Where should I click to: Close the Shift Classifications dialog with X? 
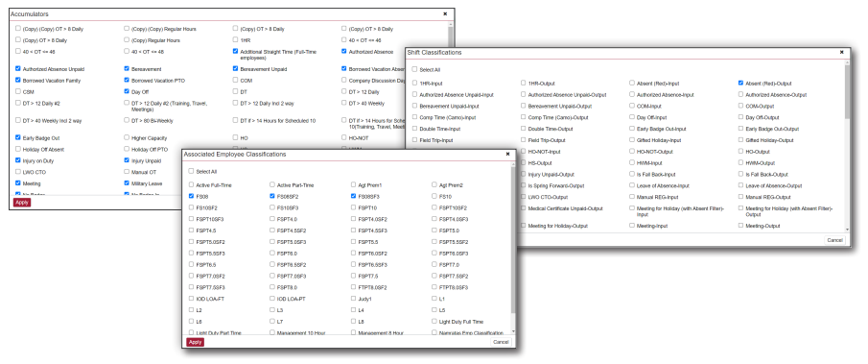[841, 52]
